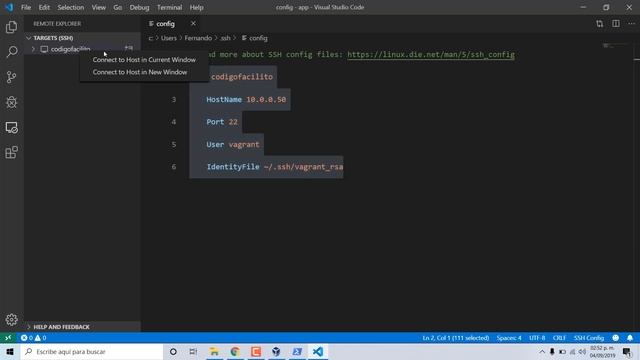
Task: Change line ending via CRLF
Action: [559, 338]
